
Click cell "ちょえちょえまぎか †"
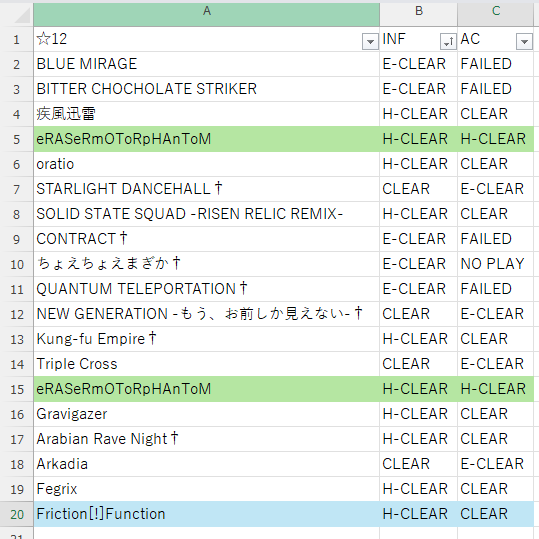pos(207,264)
